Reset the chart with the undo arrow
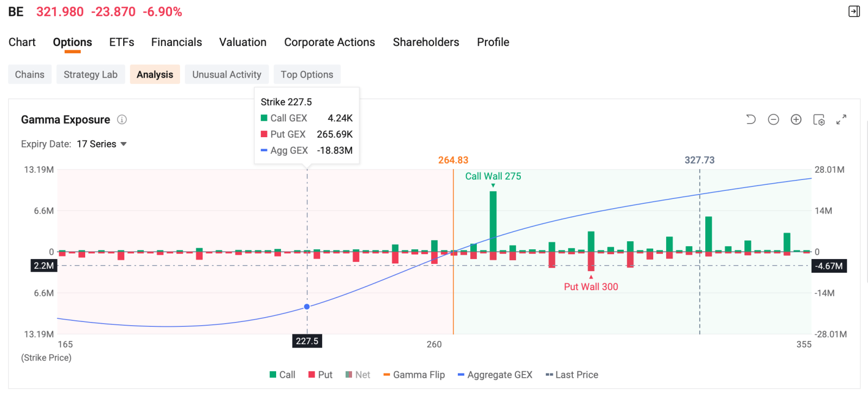This screenshot has height=393, width=868. (751, 119)
